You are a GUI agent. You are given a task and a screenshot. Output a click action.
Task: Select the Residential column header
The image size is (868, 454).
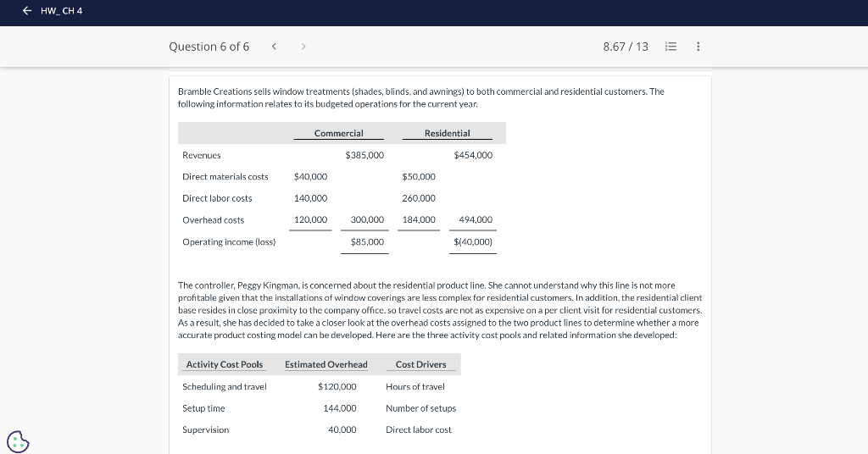pos(448,133)
